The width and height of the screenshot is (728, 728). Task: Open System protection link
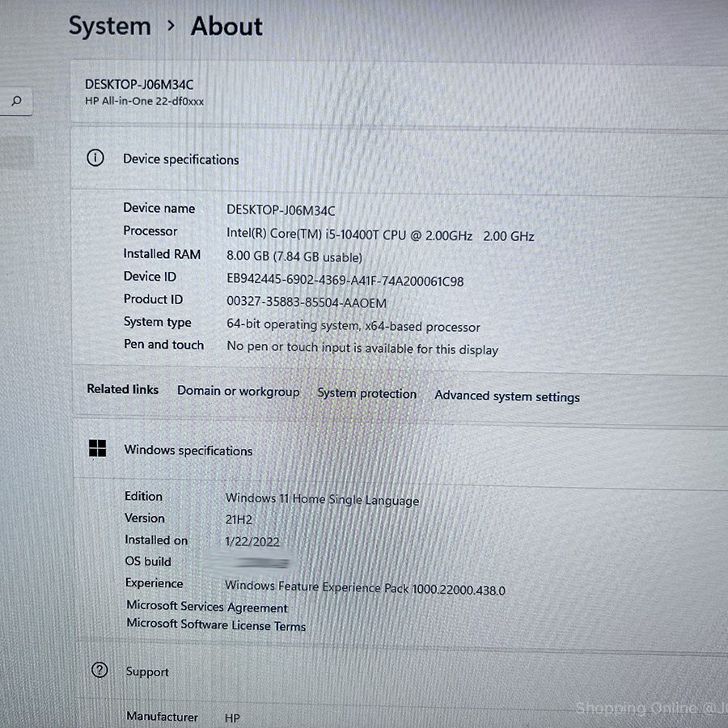pos(366,394)
